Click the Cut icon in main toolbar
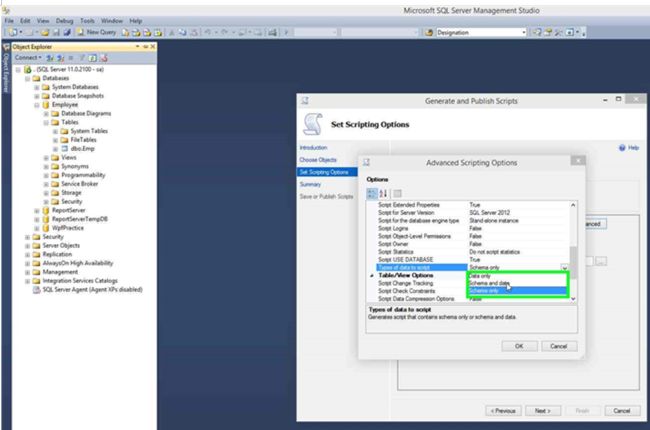Image resolution: width=650 pixels, height=430 pixels. pyautogui.click(x=172, y=32)
